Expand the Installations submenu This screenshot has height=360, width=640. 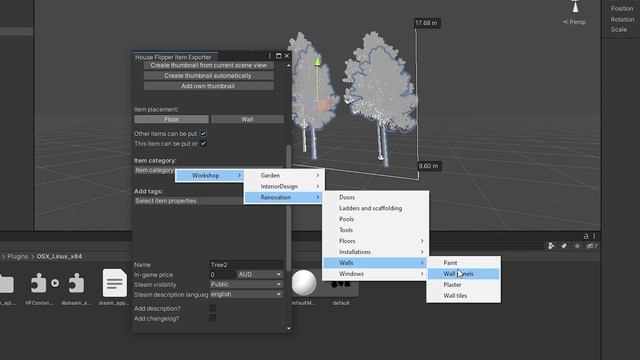click(x=376, y=252)
